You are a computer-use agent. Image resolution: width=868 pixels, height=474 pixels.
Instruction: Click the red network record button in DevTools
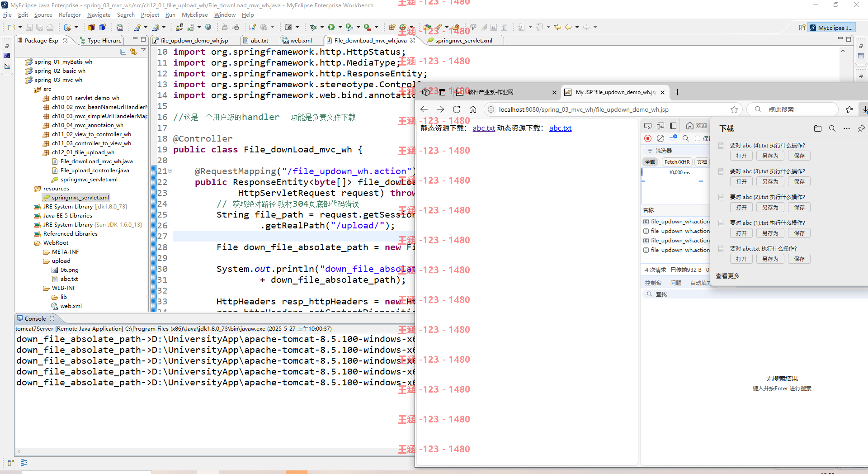pyautogui.click(x=648, y=138)
